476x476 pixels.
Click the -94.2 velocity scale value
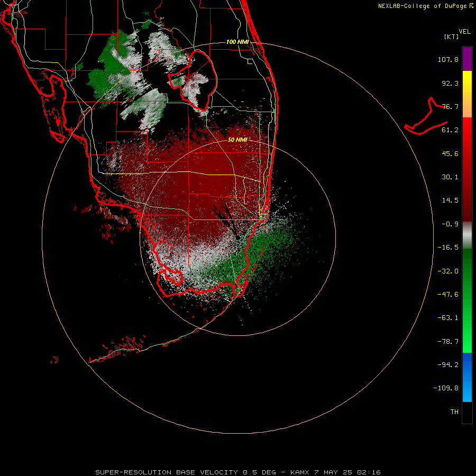[x=448, y=365]
